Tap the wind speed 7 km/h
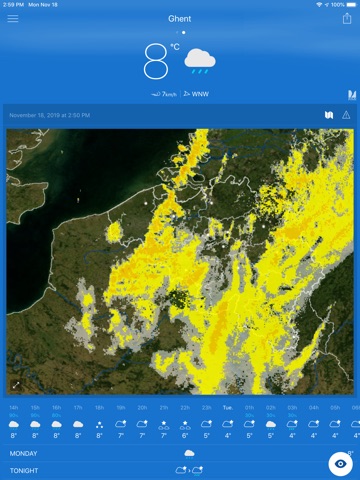Image resolution: width=360 pixels, height=480 pixels. [x=164, y=94]
